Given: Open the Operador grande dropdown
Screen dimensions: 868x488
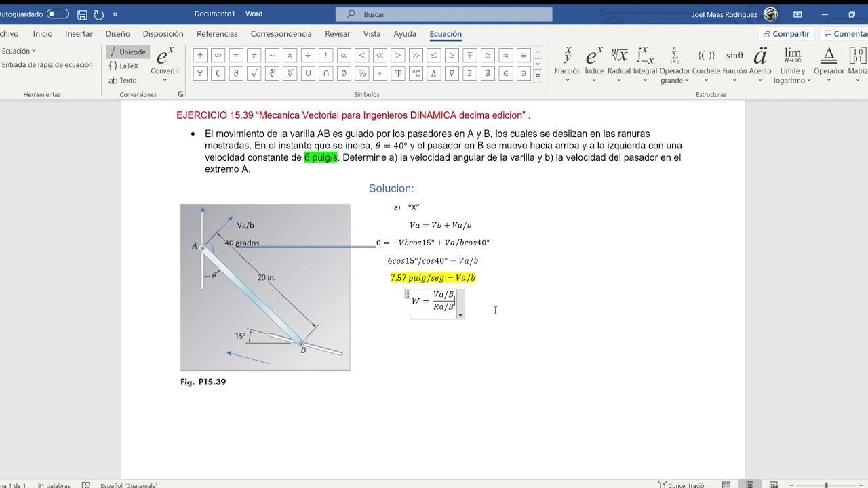Looking at the screenshot, I should point(675,65).
